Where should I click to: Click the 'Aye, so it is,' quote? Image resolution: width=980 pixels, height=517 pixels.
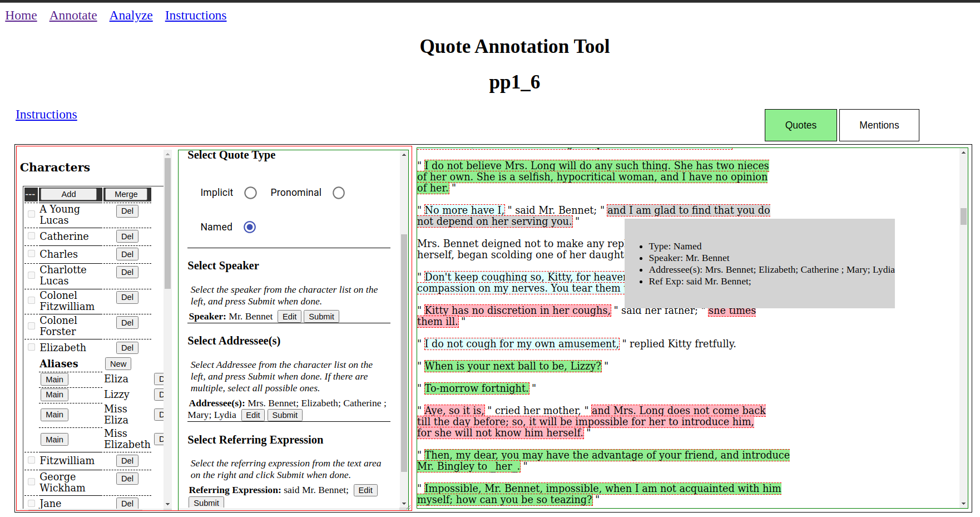click(454, 411)
